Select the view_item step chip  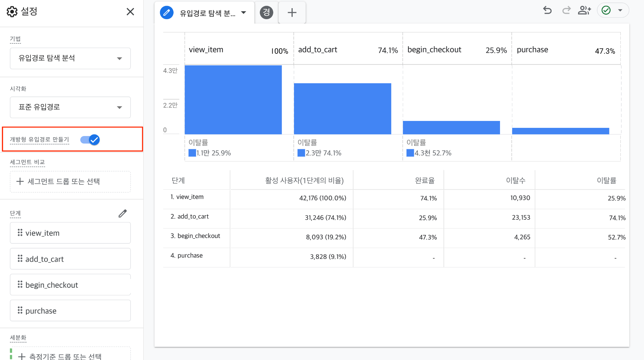pos(70,233)
